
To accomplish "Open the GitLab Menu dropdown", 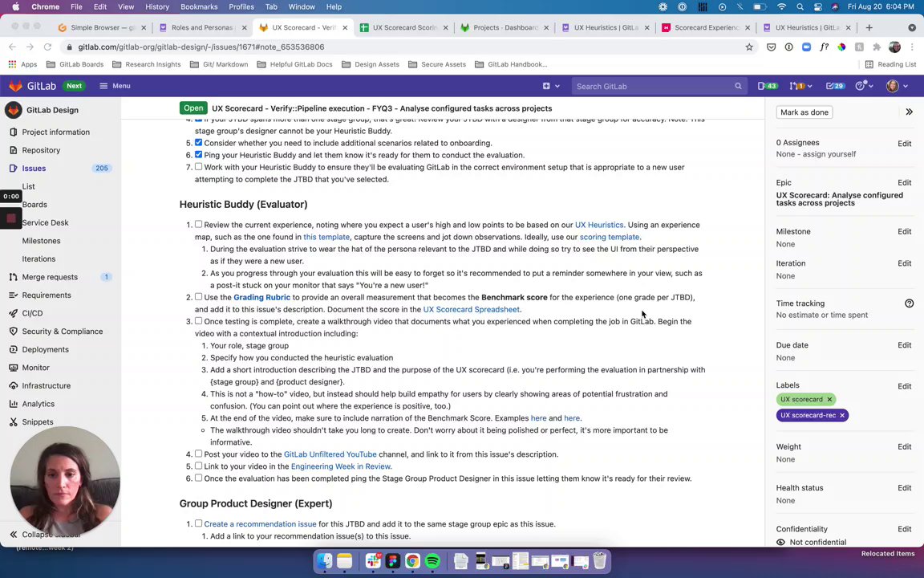I will tap(115, 86).
